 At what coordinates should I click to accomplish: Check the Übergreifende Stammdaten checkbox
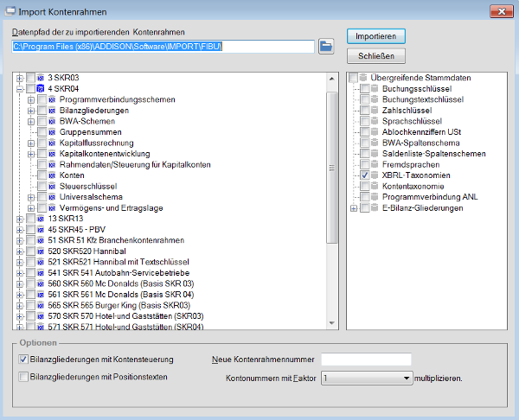coord(353,78)
